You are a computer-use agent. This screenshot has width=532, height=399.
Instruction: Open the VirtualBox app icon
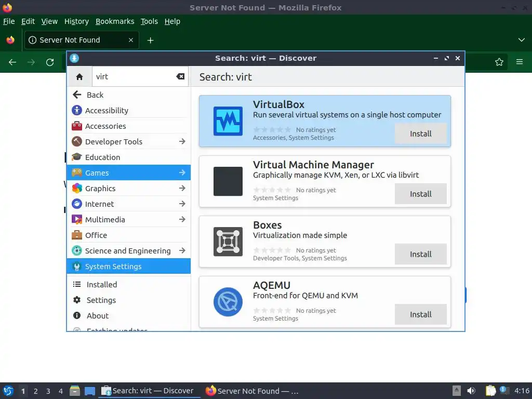pos(228,121)
